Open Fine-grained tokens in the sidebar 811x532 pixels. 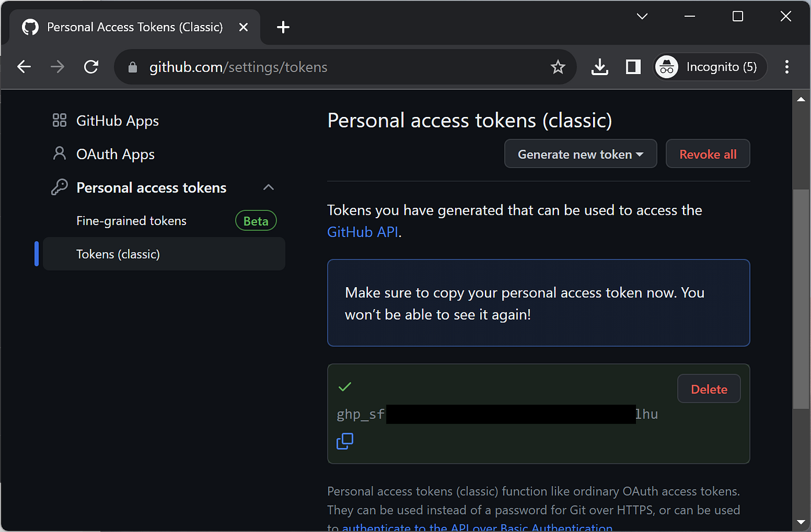pyautogui.click(x=131, y=221)
